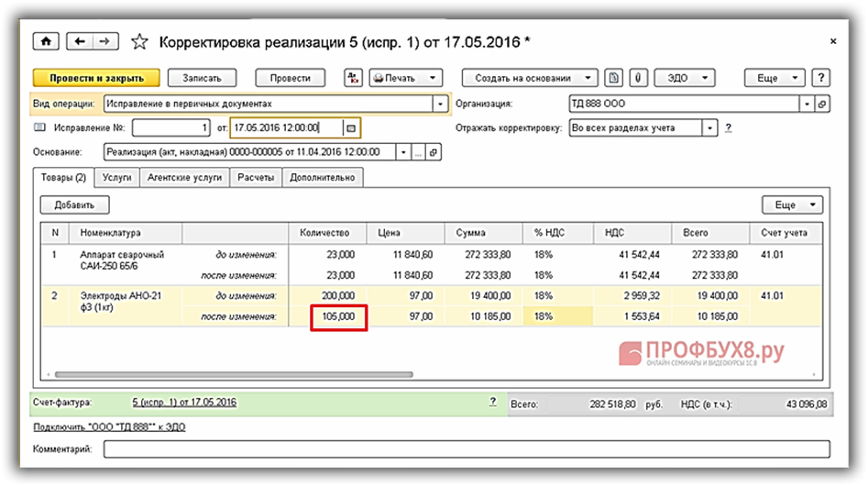This screenshot has height=486, width=868.
Task: Click the Дт/Кт postings icon
Action: pyautogui.click(x=353, y=78)
